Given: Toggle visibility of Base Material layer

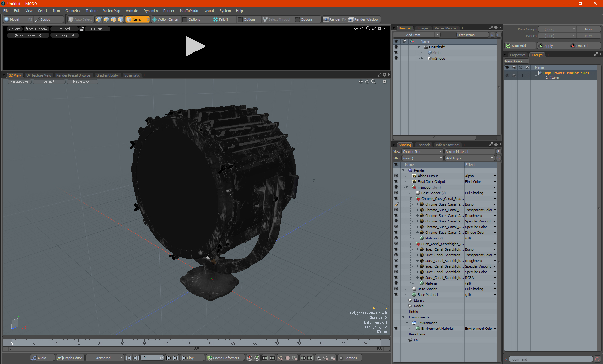Looking at the screenshot, I should 396,295.
